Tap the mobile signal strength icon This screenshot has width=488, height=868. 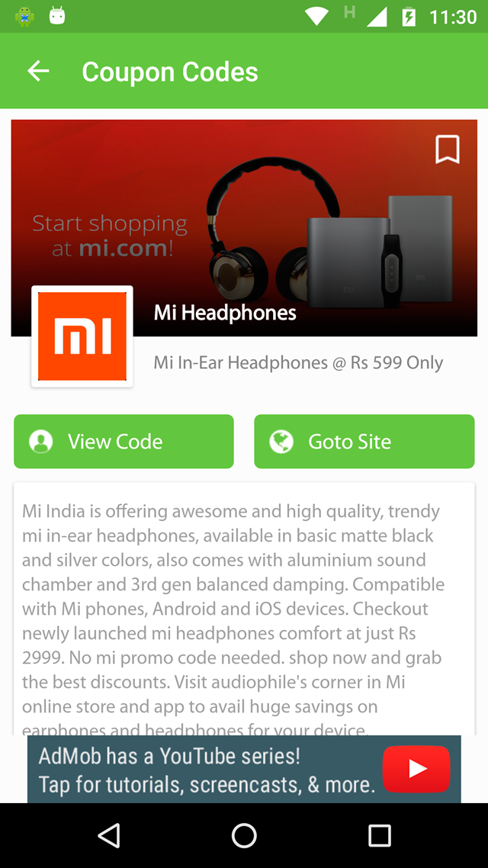pos(377,17)
